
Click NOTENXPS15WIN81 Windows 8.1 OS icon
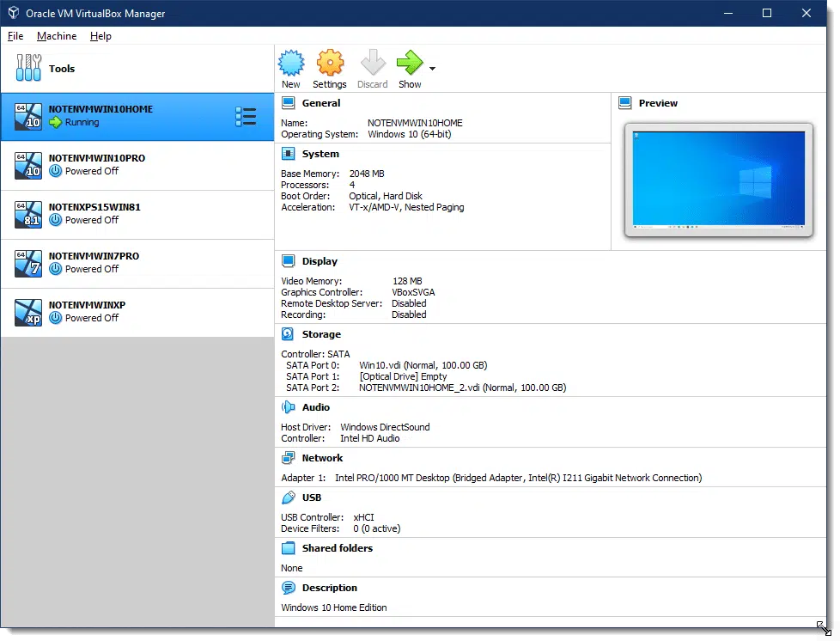[x=27, y=214]
